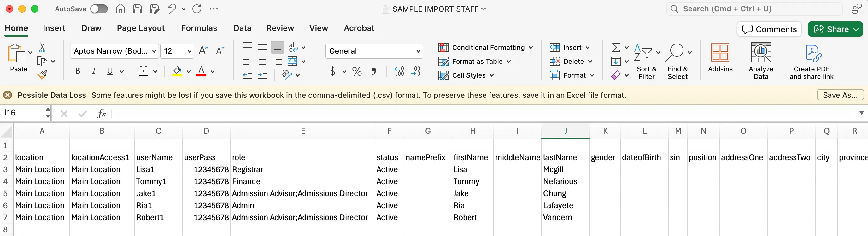Click the Search field in title bar
Viewport: 868px width, 236px height.
754,9
